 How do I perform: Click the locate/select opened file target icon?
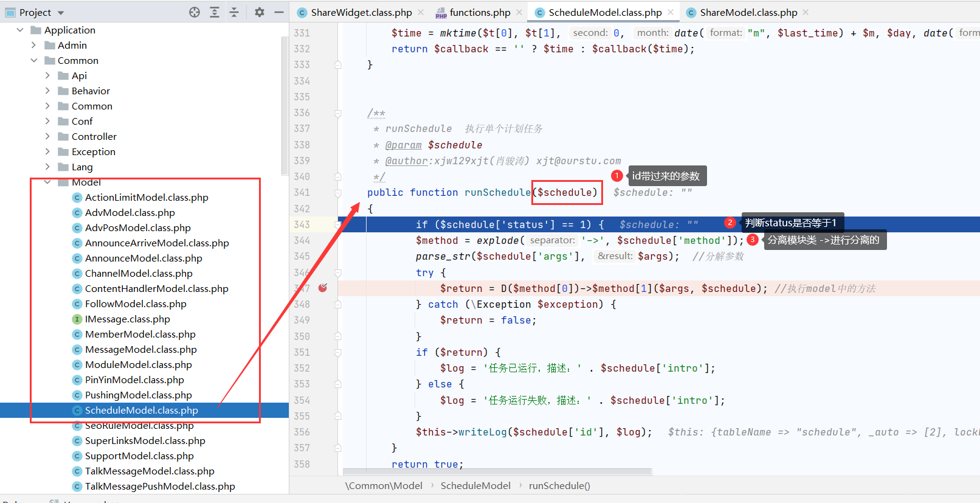195,12
